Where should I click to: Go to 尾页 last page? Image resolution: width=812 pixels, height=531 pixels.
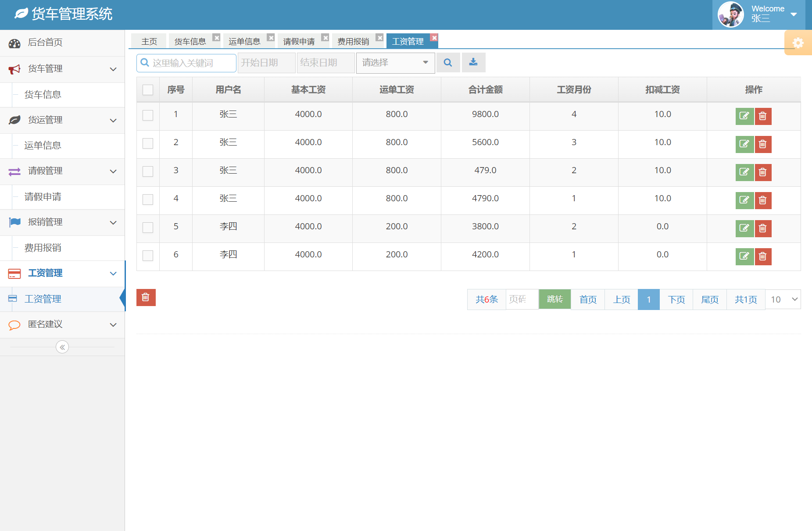709,299
